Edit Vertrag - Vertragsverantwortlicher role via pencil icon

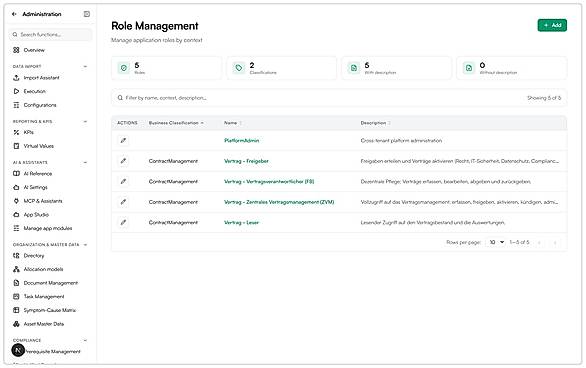pos(123,182)
